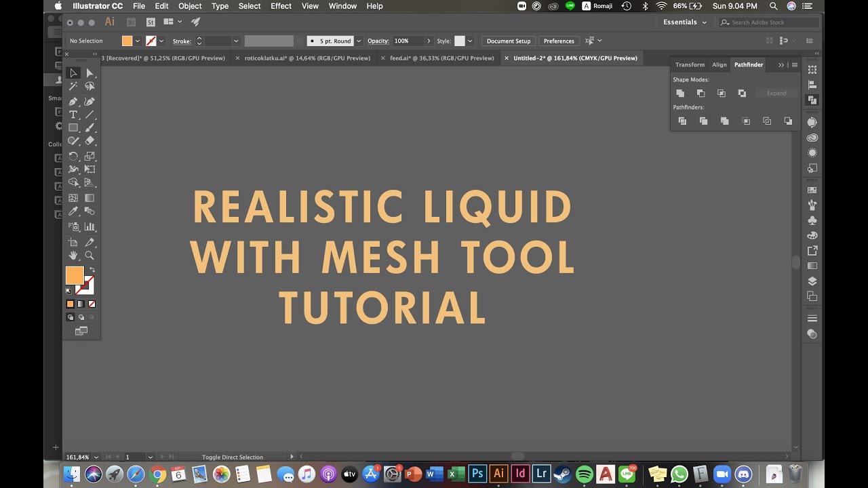
Task: Select the Selection tool arrow
Action: 73,73
